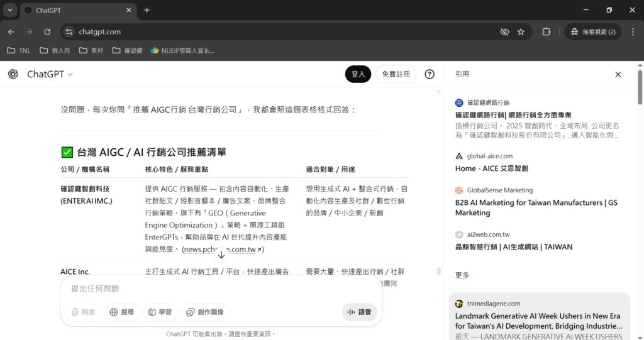The width and height of the screenshot is (644, 340).
Task: Open the 個人用 bookmarks folder
Action: point(55,50)
